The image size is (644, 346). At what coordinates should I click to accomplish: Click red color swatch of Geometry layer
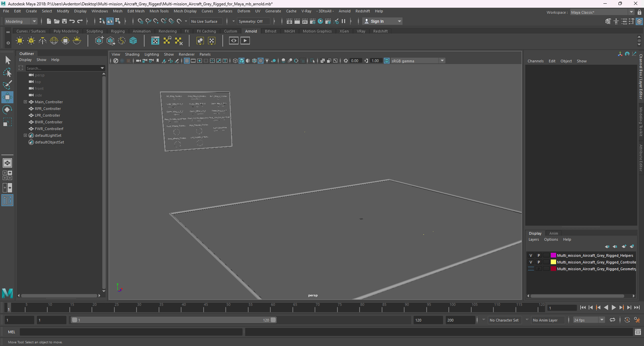tap(553, 269)
